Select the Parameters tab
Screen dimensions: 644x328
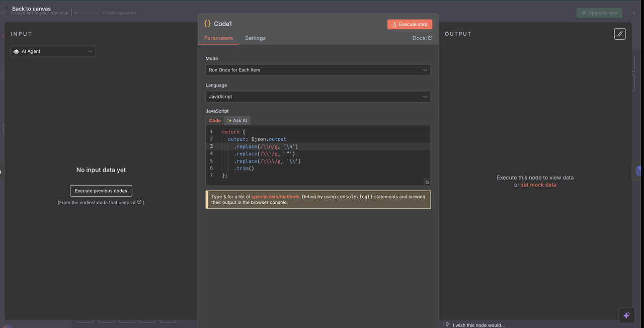click(218, 38)
